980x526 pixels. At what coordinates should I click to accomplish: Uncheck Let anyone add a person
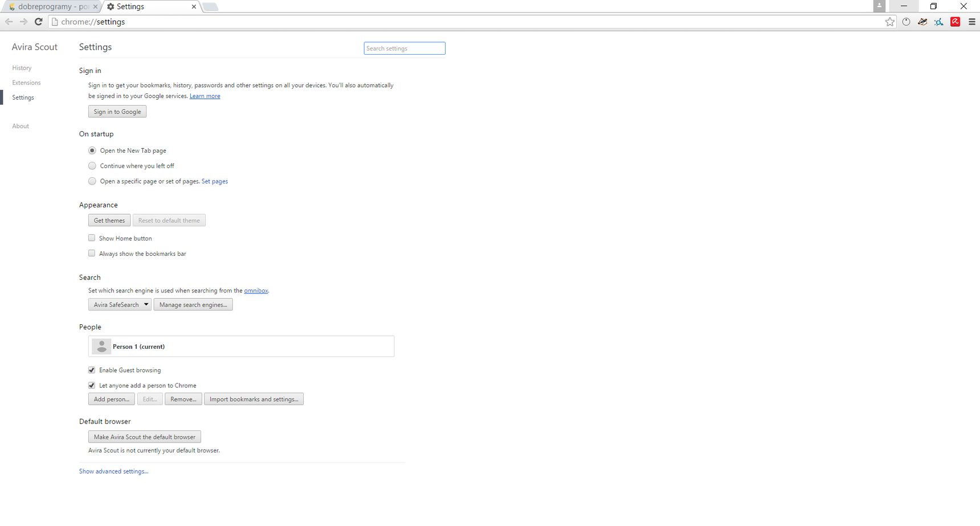[92, 385]
